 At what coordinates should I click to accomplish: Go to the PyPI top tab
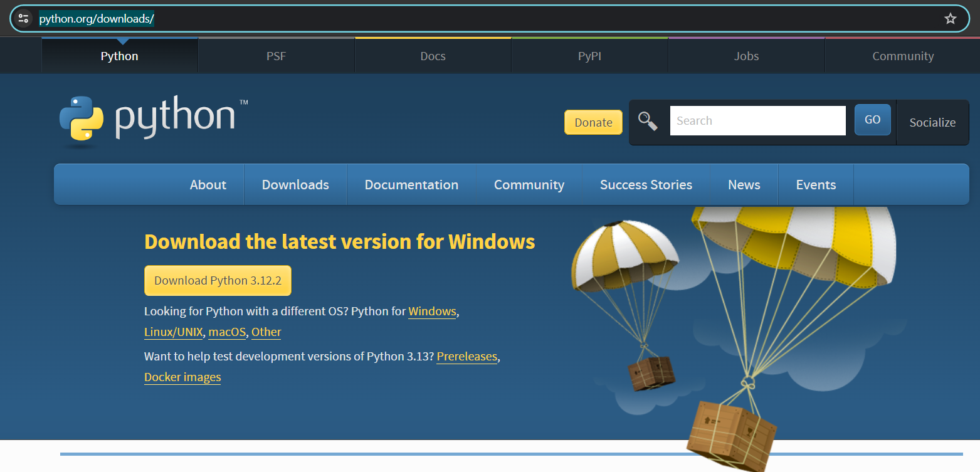(590, 56)
